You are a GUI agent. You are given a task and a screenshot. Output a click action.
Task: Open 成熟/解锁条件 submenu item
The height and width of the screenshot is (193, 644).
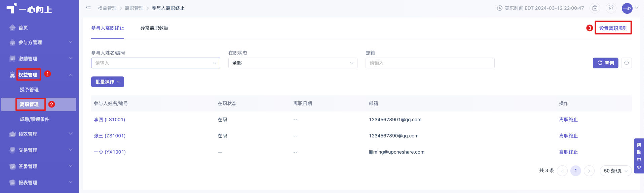[x=35, y=119]
